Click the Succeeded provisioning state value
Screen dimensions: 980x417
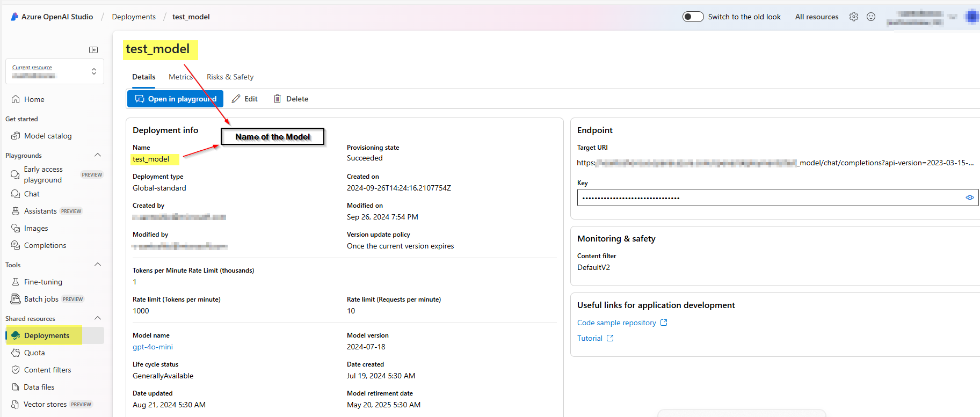[x=365, y=158]
